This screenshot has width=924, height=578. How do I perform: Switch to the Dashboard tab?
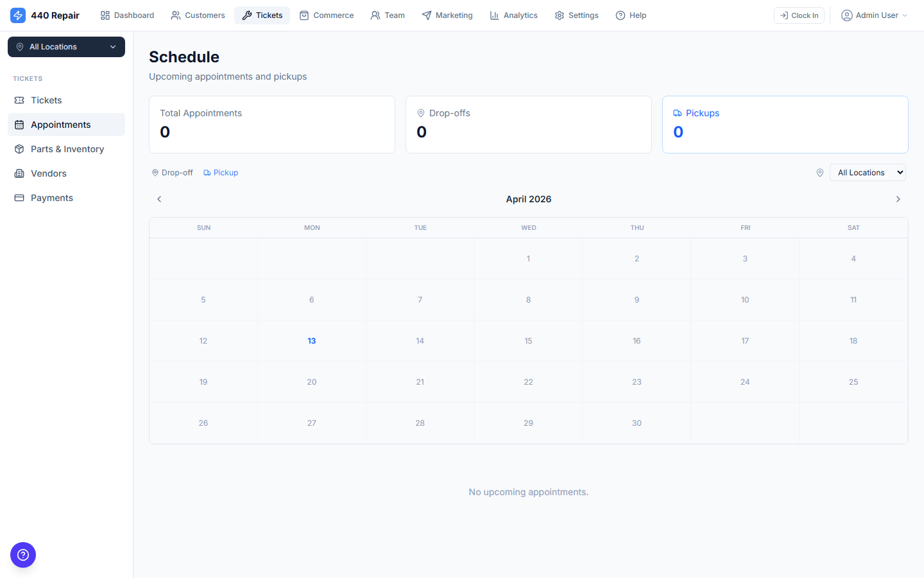pos(127,15)
